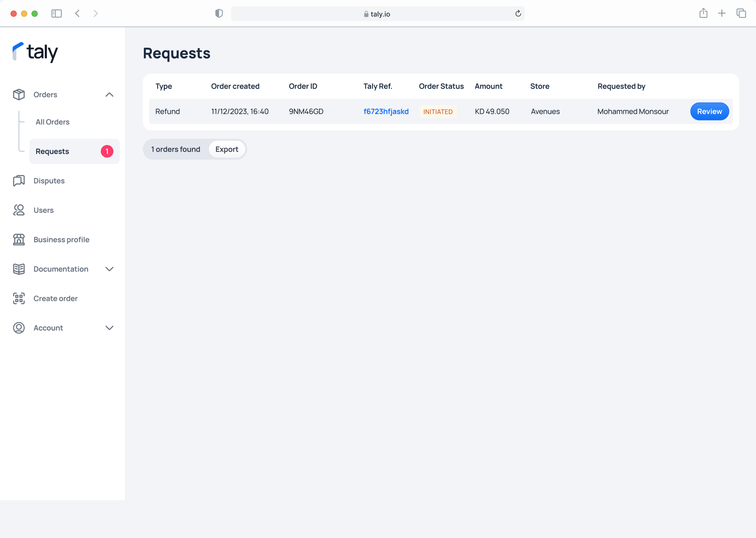This screenshot has width=756, height=538.
Task: Expand the Account submenu chevron
Action: coord(110,328)
